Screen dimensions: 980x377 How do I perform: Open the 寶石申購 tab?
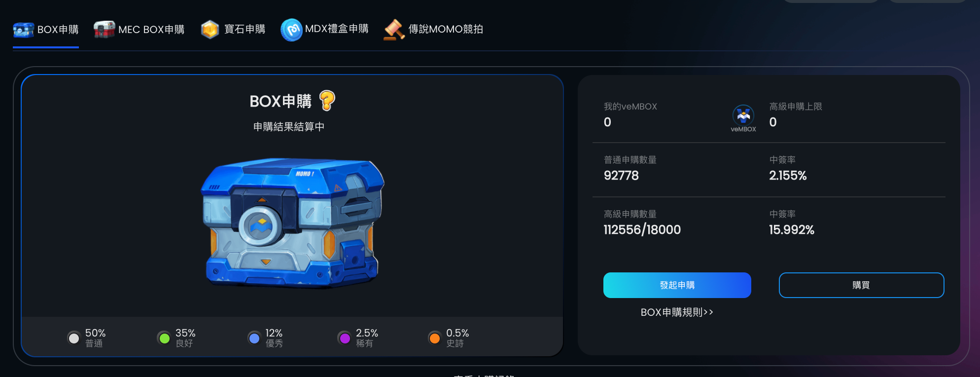click(245, 30)
